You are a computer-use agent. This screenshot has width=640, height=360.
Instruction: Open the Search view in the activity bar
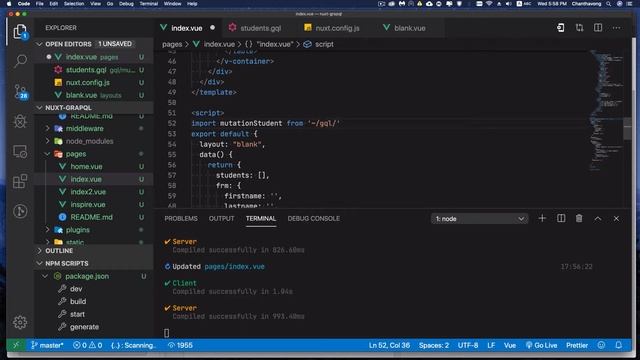(x=20, y=61)
